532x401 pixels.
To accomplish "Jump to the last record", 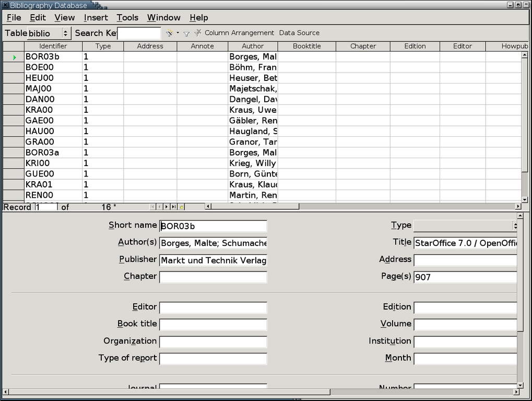I will point(174,207).
